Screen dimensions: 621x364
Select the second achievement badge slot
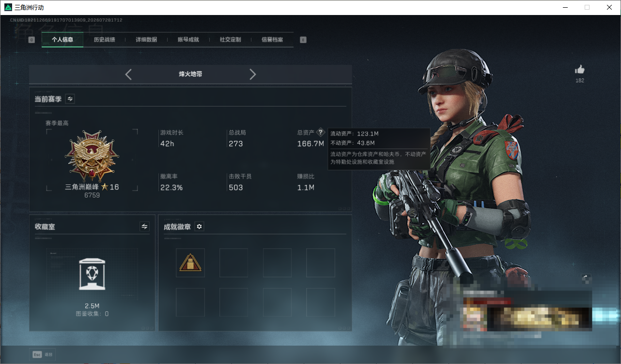coord(233,263)
